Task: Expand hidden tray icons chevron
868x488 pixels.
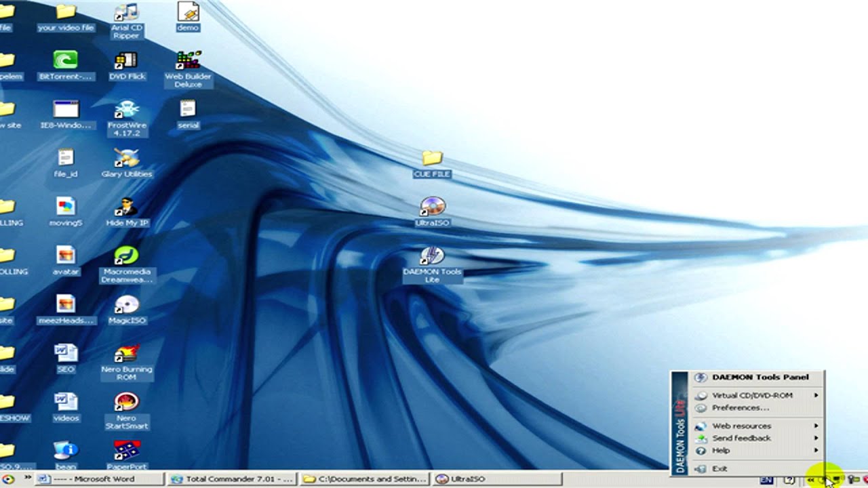Action: point(810,480)
